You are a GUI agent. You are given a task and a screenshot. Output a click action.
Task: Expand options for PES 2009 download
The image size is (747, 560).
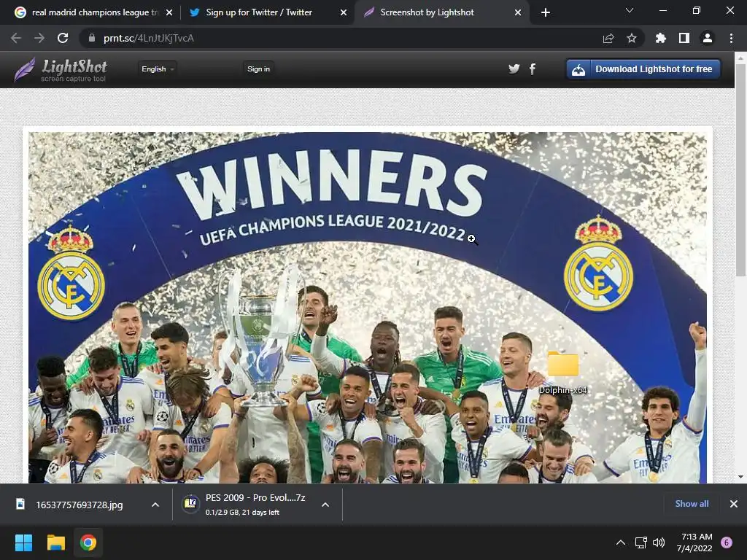pos(325,505)
